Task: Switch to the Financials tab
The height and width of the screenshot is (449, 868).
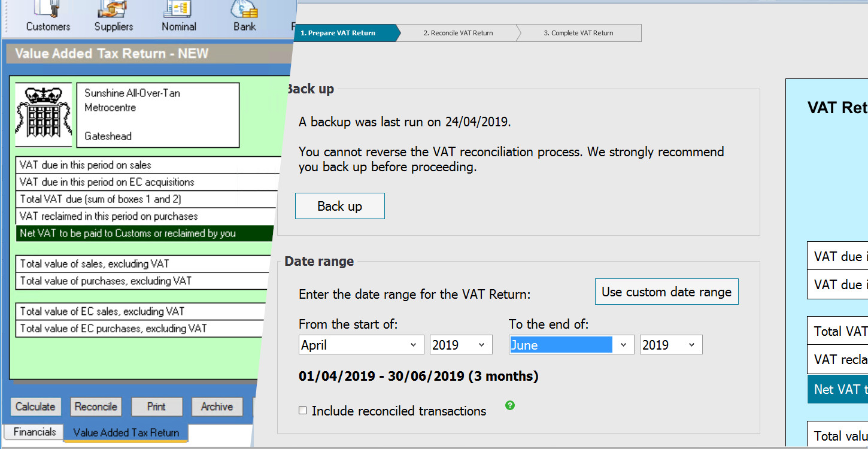Action: pos(35,432)
